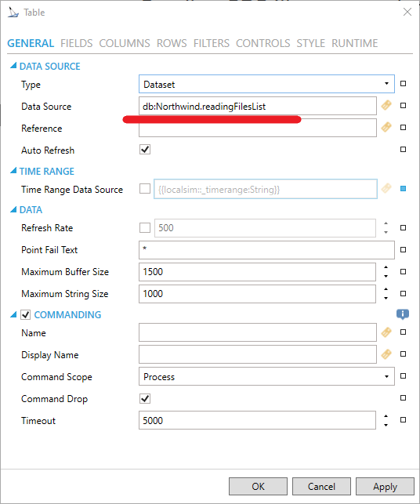The height and width of the screenshot is (504, 420).
Task: Open tag browser for commanding Name field
Action: pyautogui.click(x=386, y=332)
